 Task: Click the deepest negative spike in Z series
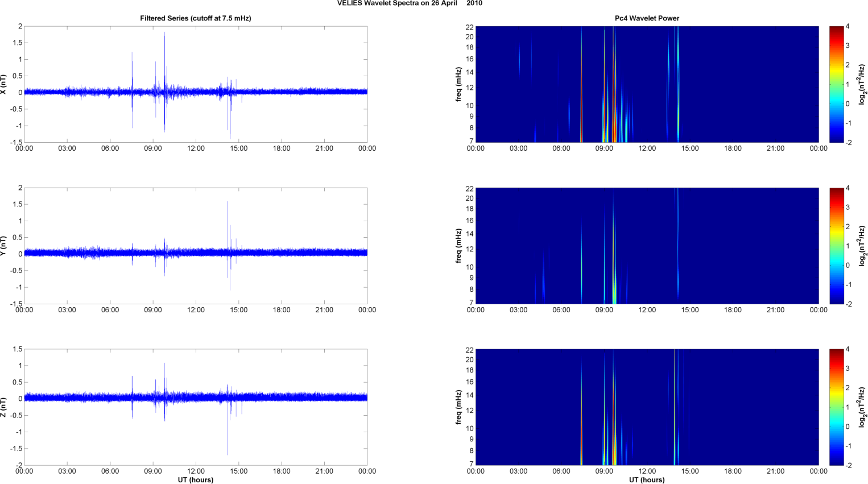point(227,452)
